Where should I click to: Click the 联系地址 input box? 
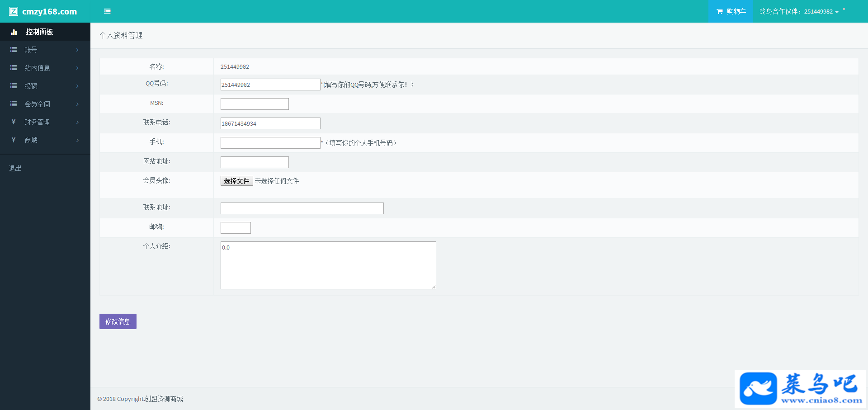coord(302,208)
